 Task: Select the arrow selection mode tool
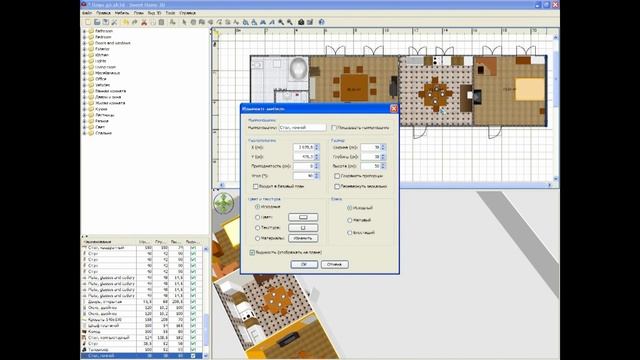point(184,22)
